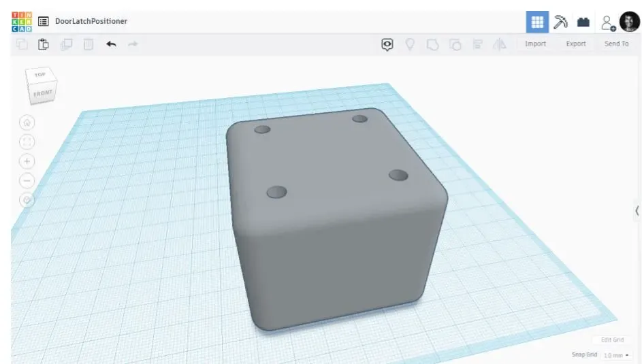Select the Group shapes icon
Image resolution: width=642 pixels, height=364 pixels.
click(x=432, y=44)
